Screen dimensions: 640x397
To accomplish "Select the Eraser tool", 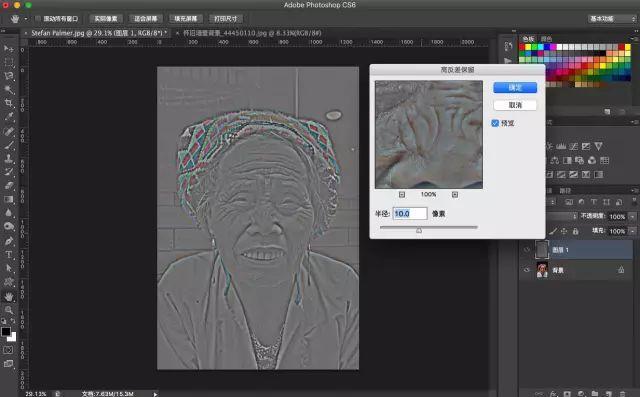I will (9, 186).
